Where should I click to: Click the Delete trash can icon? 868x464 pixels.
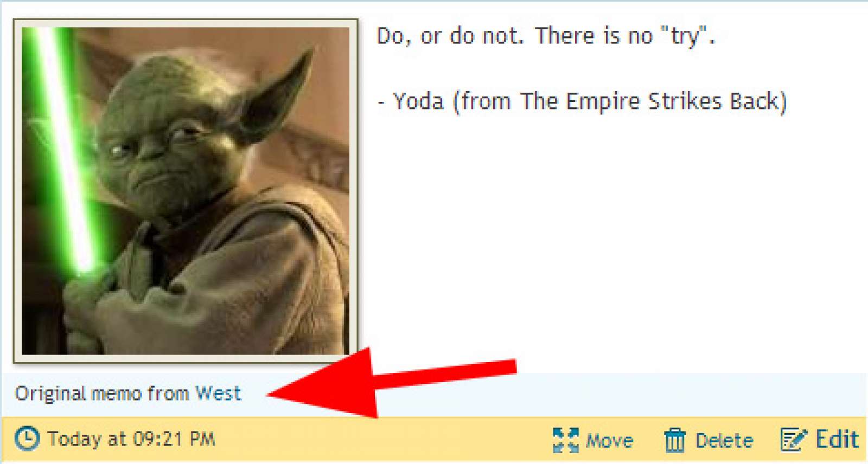pos(675,440)
